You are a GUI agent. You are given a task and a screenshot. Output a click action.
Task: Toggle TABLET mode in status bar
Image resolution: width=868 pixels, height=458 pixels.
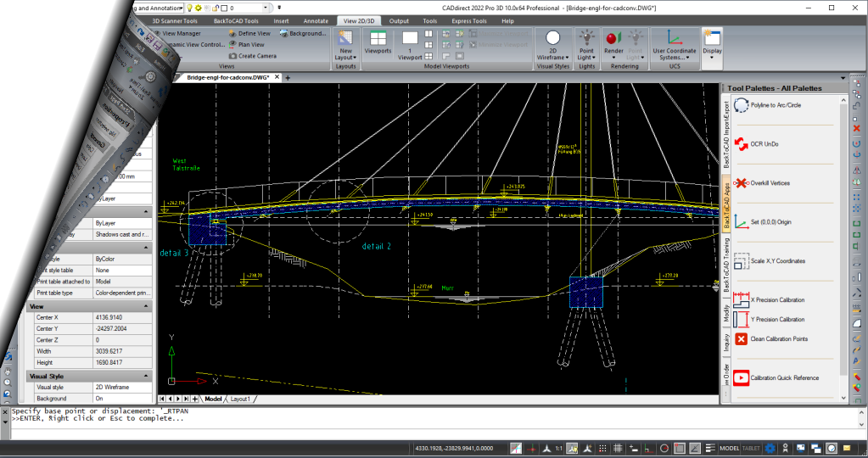751,448
